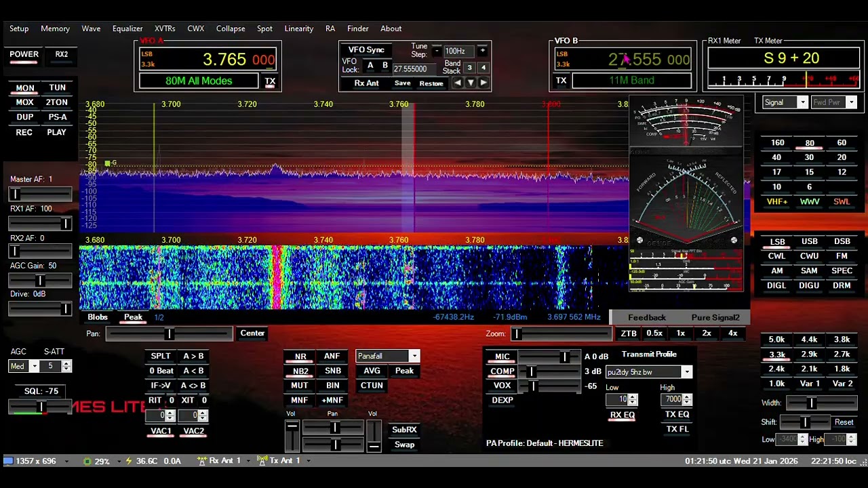Click the band stack right arrow icon

coord(484,83)
